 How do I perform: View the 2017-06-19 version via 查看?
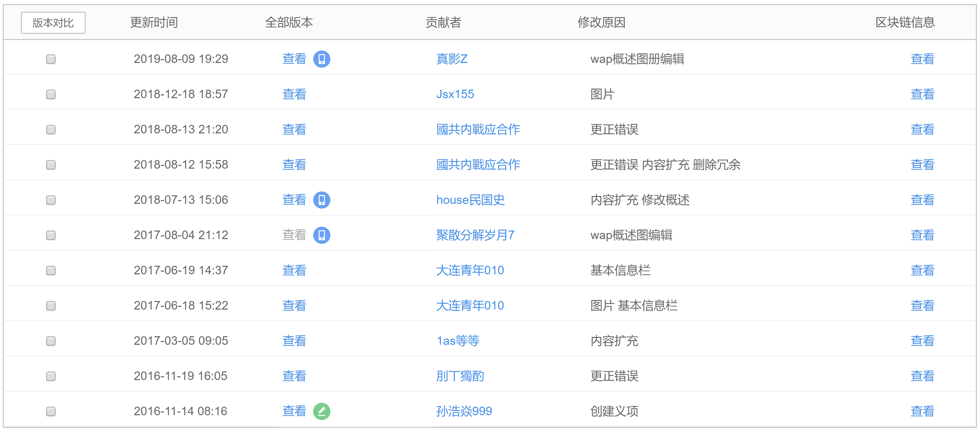[294, 271]
